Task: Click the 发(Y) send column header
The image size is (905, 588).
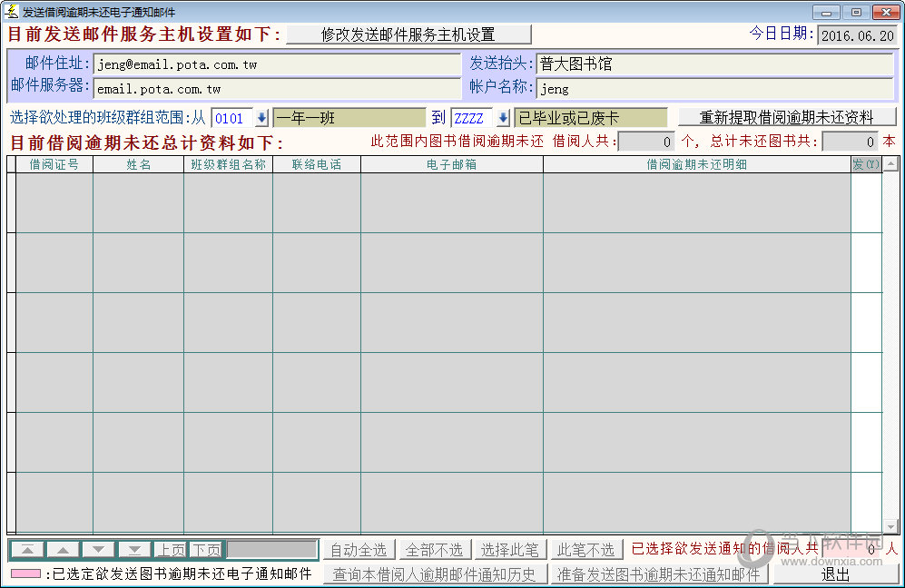Action: (x=866, y=164)
